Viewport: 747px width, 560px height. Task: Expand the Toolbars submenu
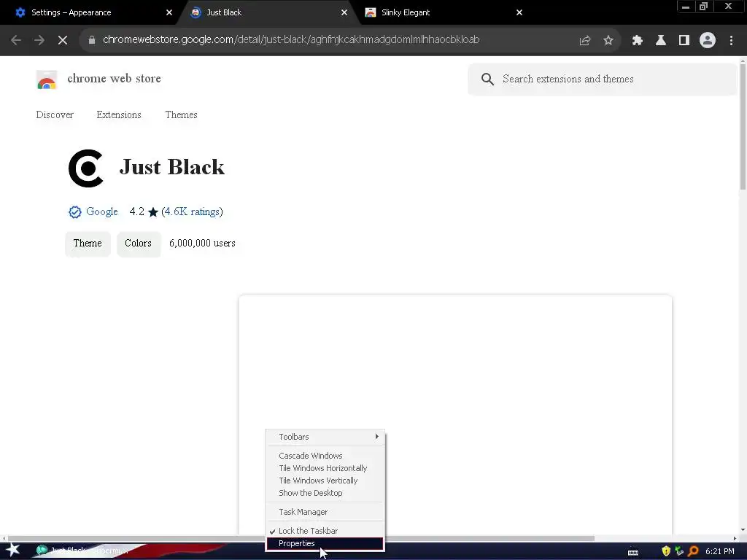[x=325, y=437]
